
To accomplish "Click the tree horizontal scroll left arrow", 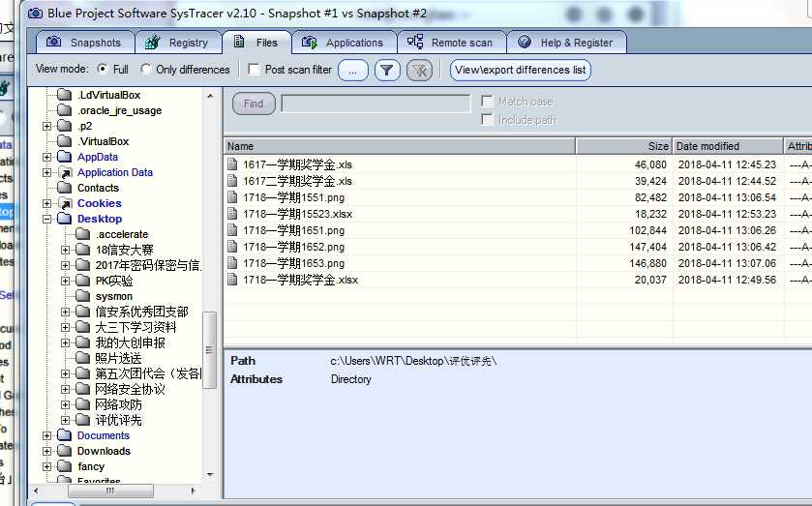I will [35, 491].
